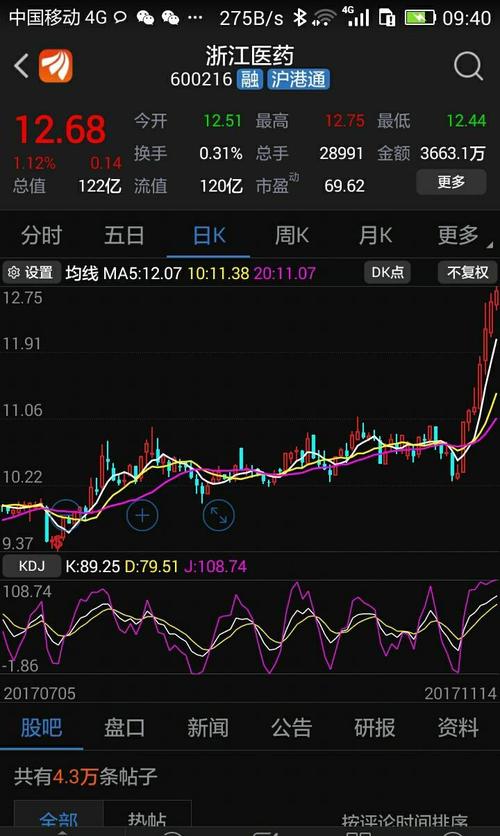Tap the minus zoom-out circle on chart

66,516
